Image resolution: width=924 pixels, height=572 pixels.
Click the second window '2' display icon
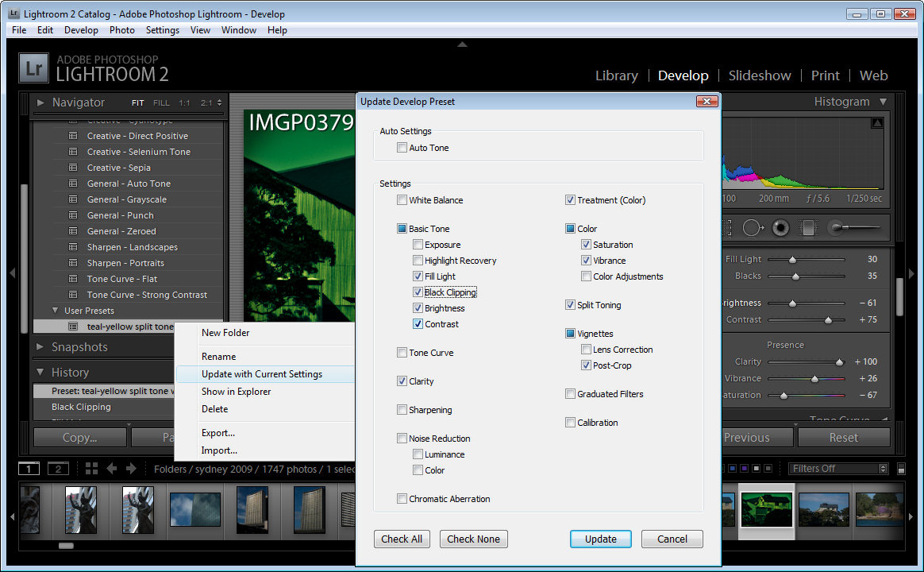(58, 469)
